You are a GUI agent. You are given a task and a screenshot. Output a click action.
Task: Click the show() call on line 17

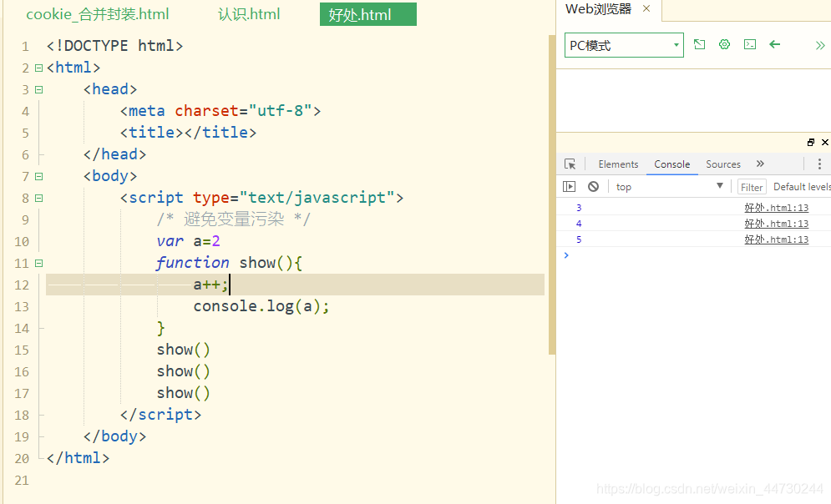(x=184, y=393)
